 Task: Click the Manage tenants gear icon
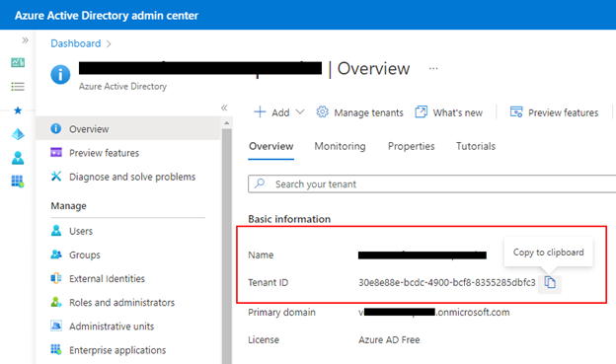322,111
